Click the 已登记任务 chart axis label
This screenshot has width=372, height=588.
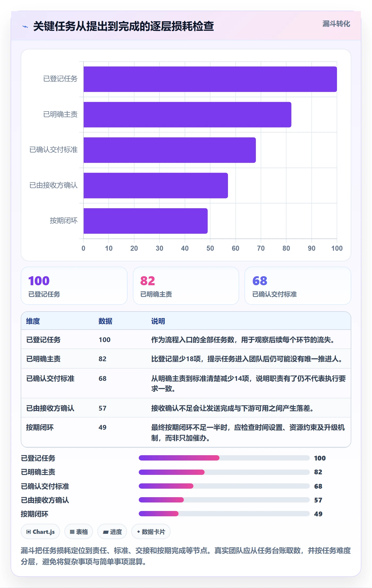(x=60, y=79)
